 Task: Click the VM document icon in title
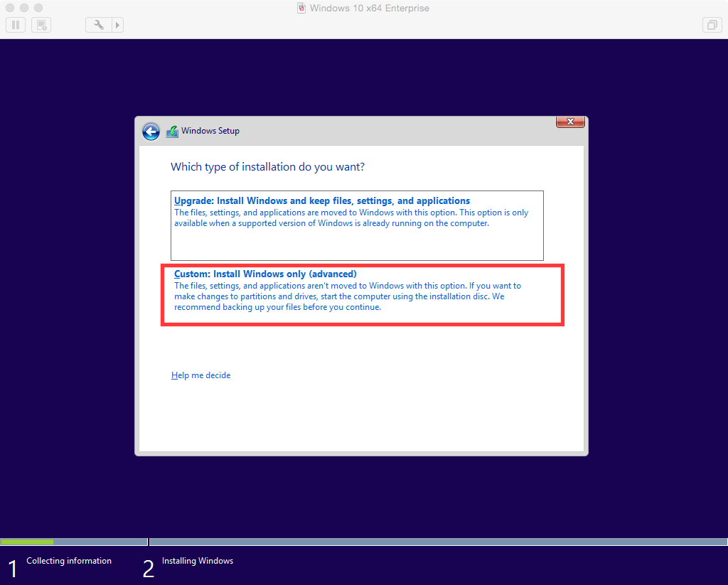[x=301, y=8]
